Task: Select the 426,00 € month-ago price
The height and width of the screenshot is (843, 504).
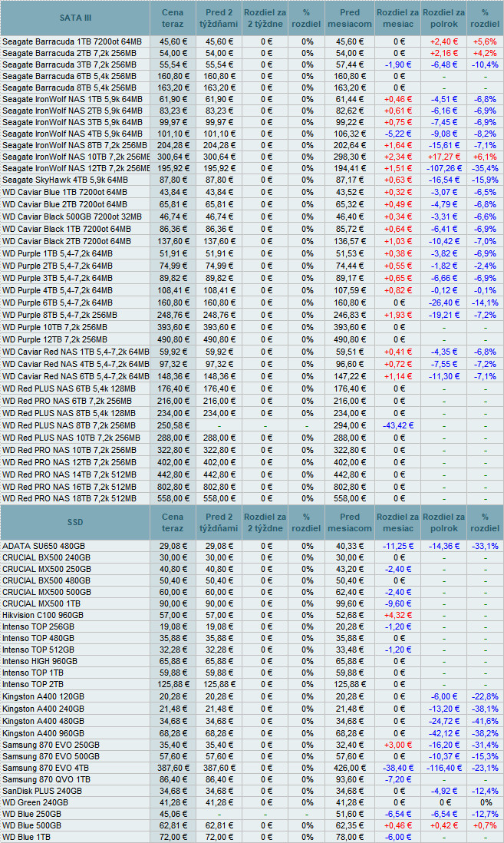Action: (349, 768)
